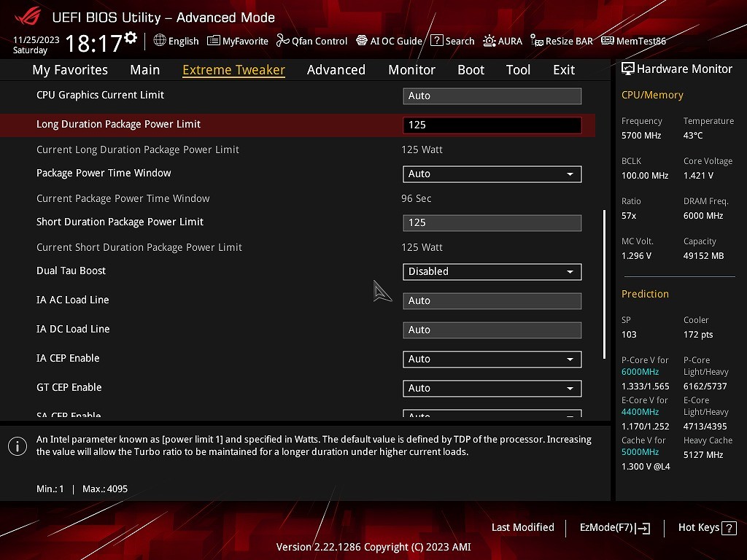Edit Short Duration Package Power Limit field
The image size is (747, 560).
492,222
